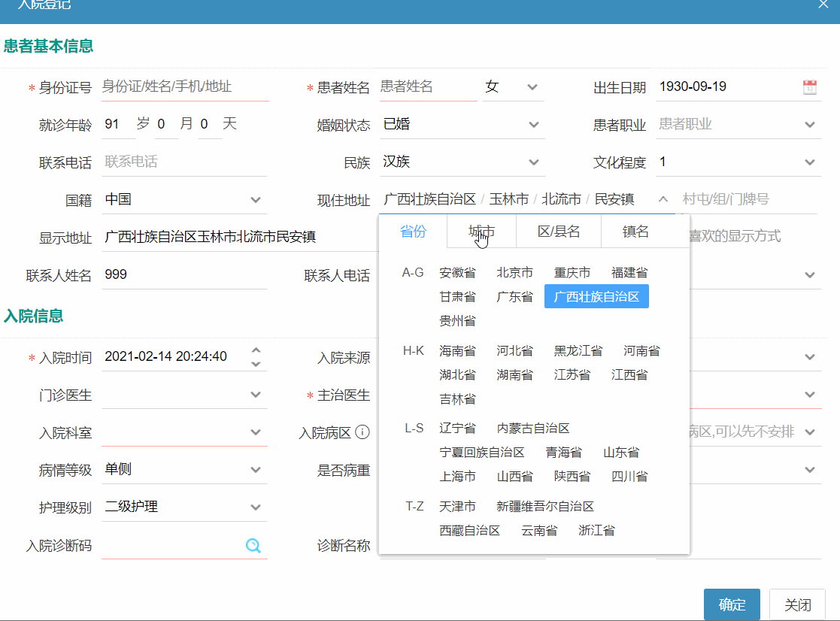Switch to the 城市 tab

[x=481, y=232]
